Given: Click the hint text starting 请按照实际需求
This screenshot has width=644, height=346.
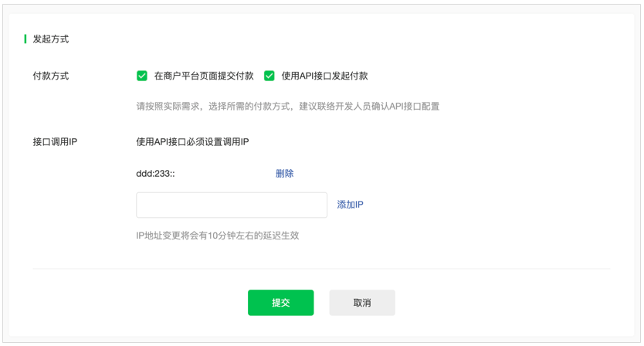Looking at the screenshot, I should (x=287, y=107).
